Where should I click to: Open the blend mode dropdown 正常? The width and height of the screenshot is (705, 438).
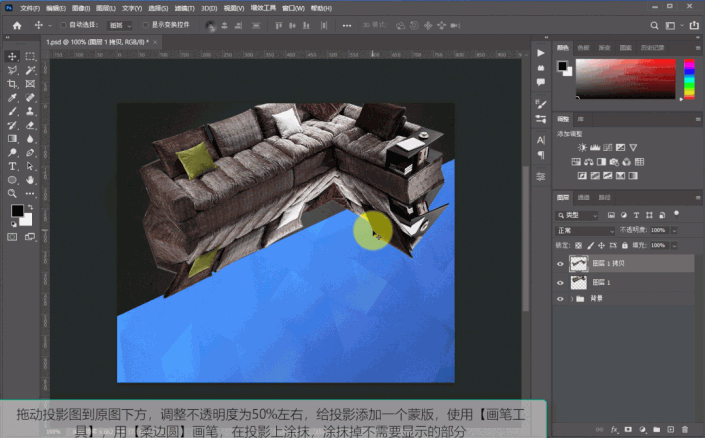[x=585, y=231]
